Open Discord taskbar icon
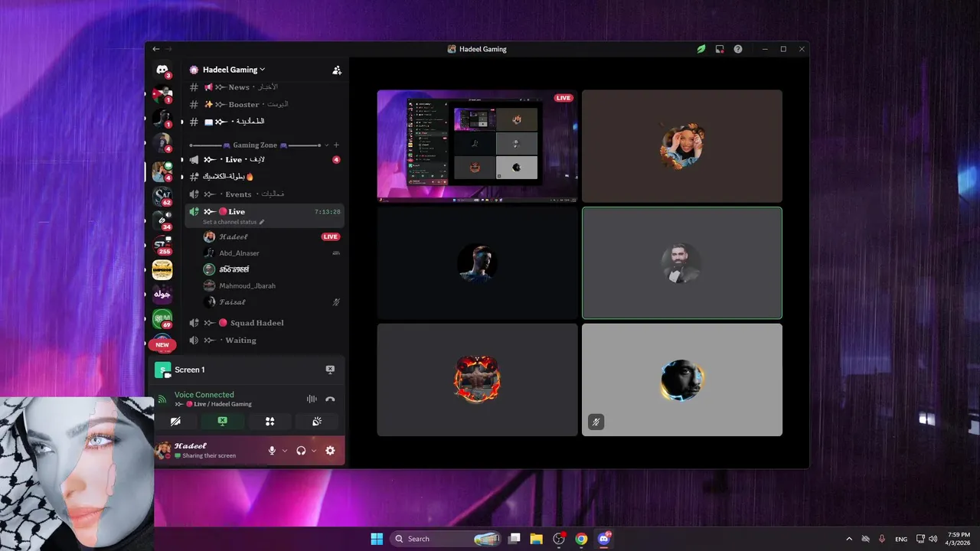Screen dimensions: 980x551 tap(604, 539)
